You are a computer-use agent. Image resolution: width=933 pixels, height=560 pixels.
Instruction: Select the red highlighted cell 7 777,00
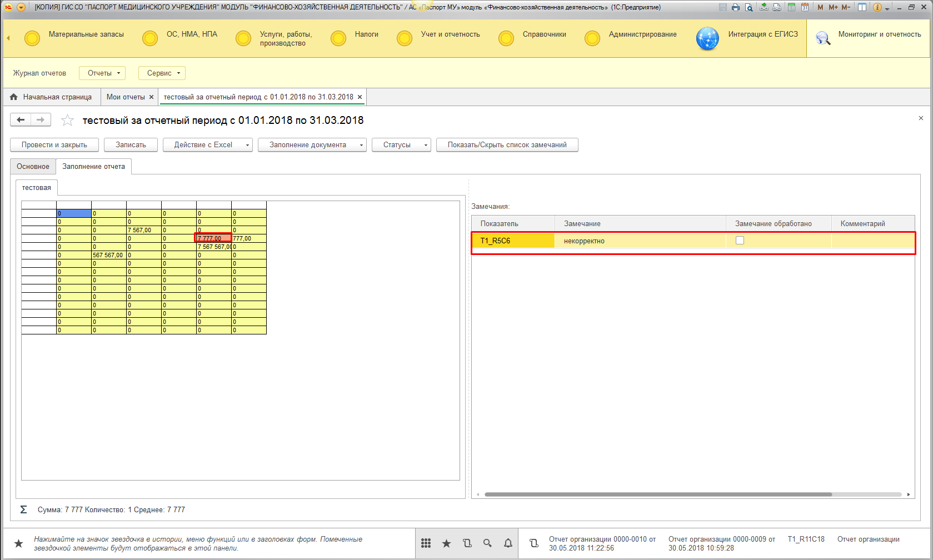213,238
